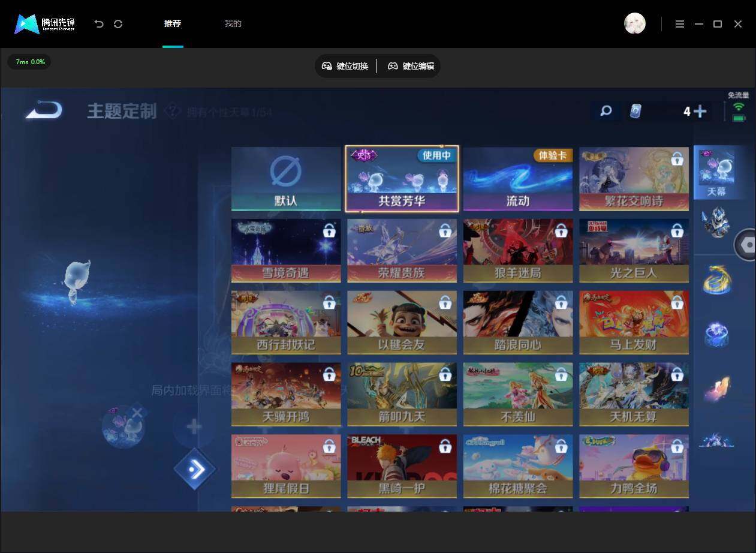Open the 荣耀贵族 theme card

click(x=402, y=251)
